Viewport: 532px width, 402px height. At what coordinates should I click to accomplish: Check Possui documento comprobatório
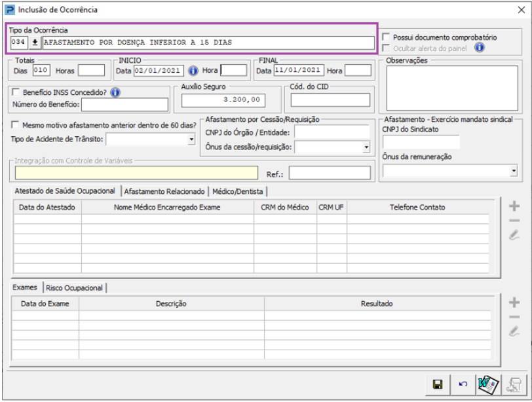tap(386, 37)
